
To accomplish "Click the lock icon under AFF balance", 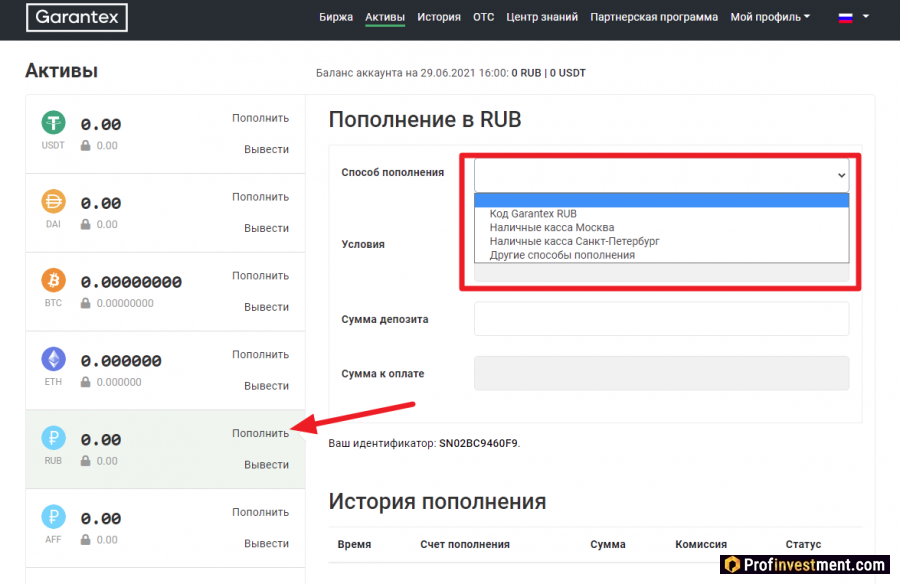I will 86,539.
